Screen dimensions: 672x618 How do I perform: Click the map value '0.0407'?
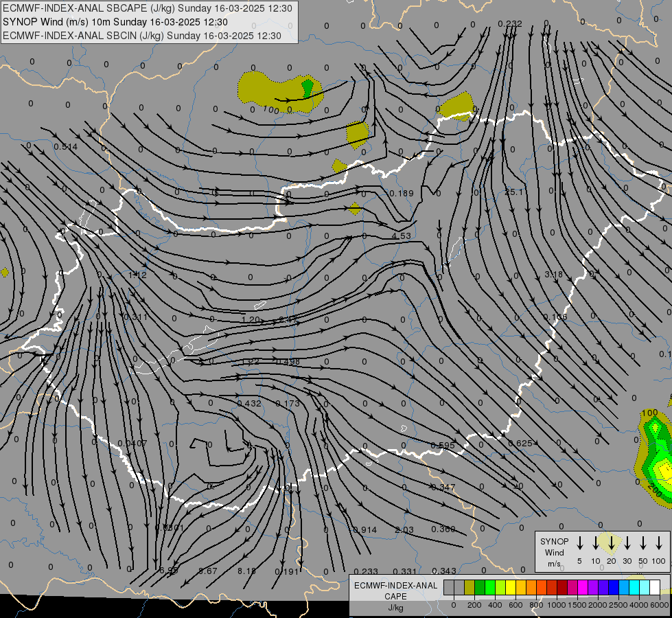(132, 443)
